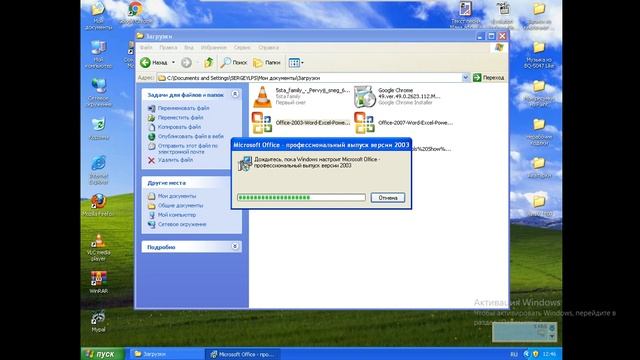Click Move file (Переместить файл) link
Viewport: 640px width, 360px height.
click(180, 118)
